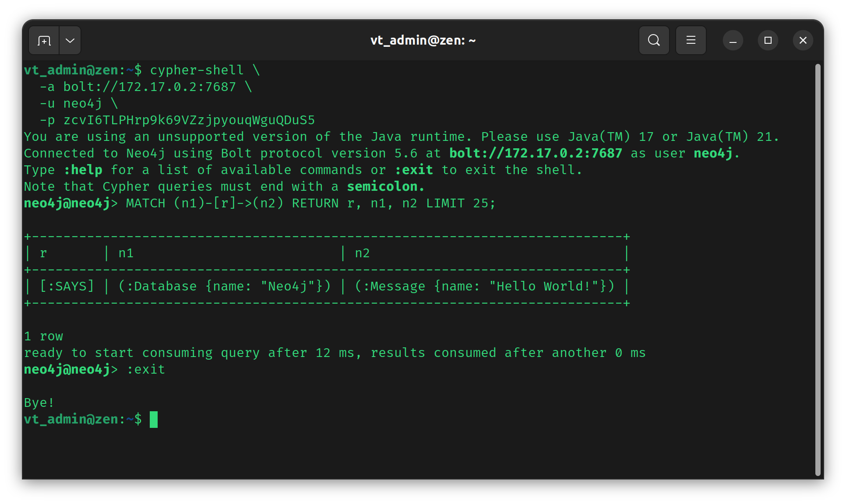Open the terminal search tool

click(x=654, y=40)
